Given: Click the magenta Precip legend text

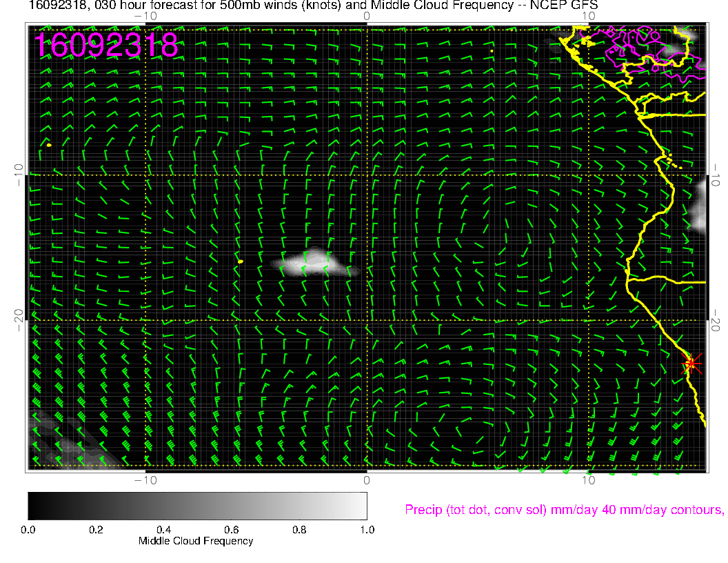Looking at the screenshot, I should 563,510.
